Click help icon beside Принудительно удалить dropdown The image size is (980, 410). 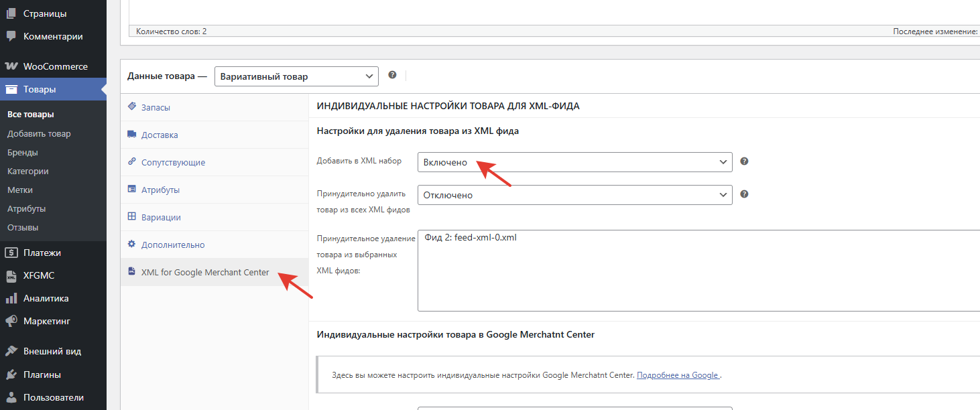click(x=744, y=194)
